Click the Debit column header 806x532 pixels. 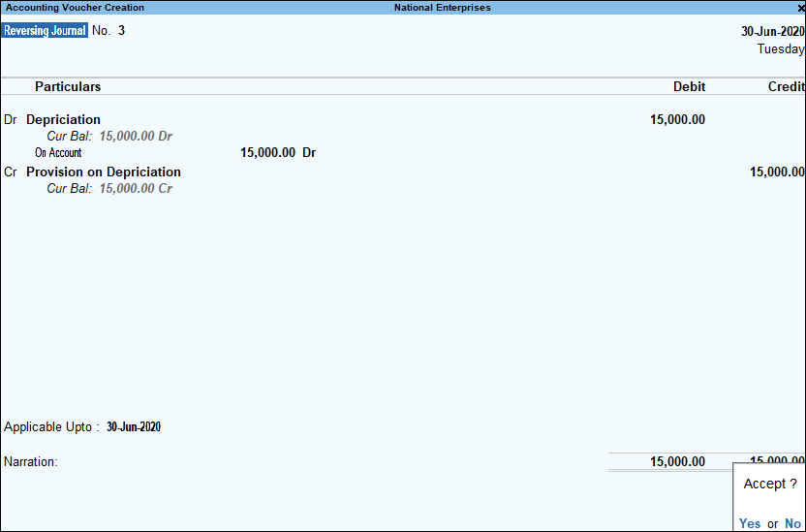click(690, 86)
